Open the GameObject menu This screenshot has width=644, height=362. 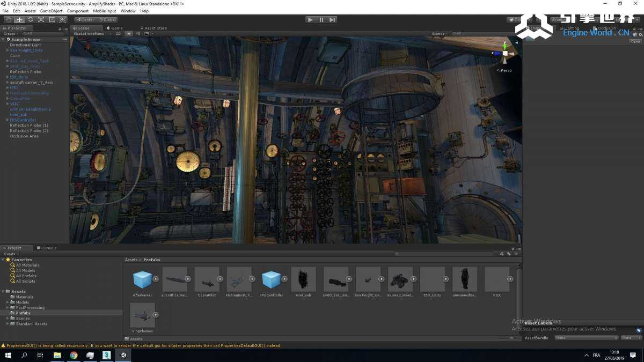pyautogui.click(x=51, y=11)
